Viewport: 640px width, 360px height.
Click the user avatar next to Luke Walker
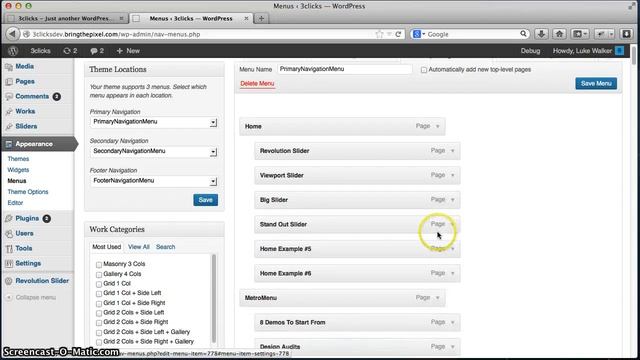pyautogui.click(x=619, y=51)
